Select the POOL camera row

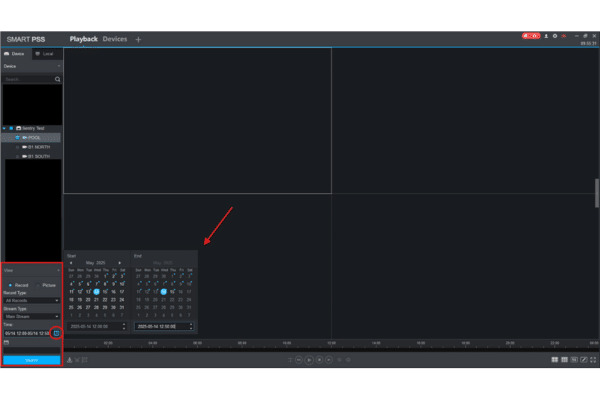(x=31, y=137)
